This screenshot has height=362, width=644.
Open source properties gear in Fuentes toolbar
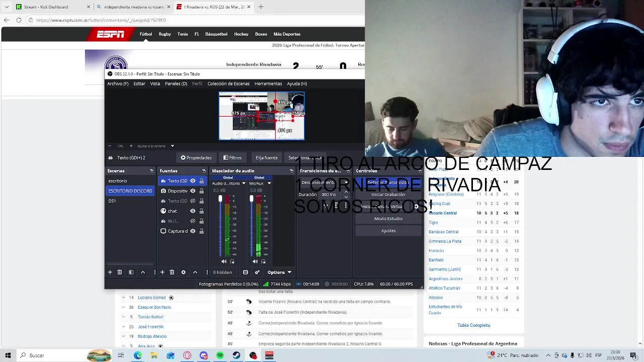(183, 272)
